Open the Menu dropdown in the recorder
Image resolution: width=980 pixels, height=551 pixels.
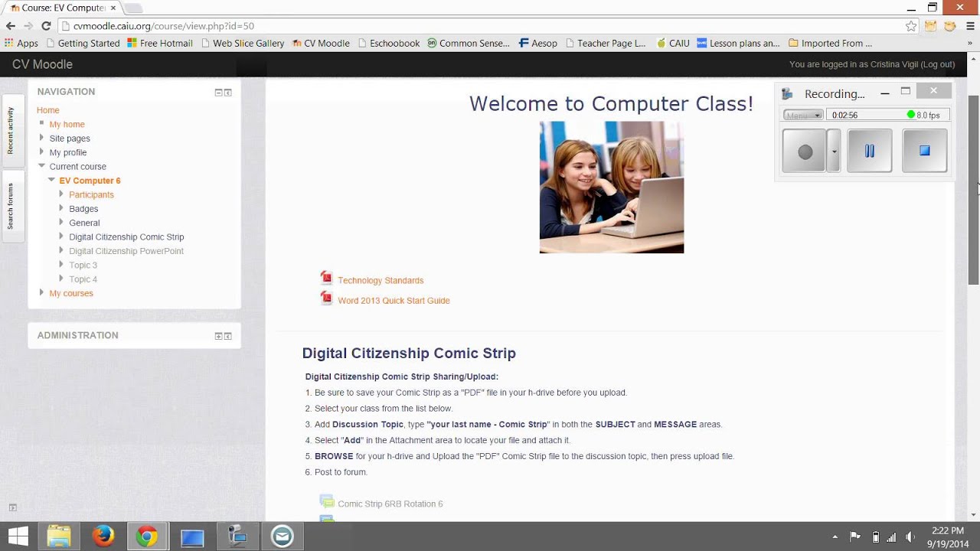pos(803,115)
